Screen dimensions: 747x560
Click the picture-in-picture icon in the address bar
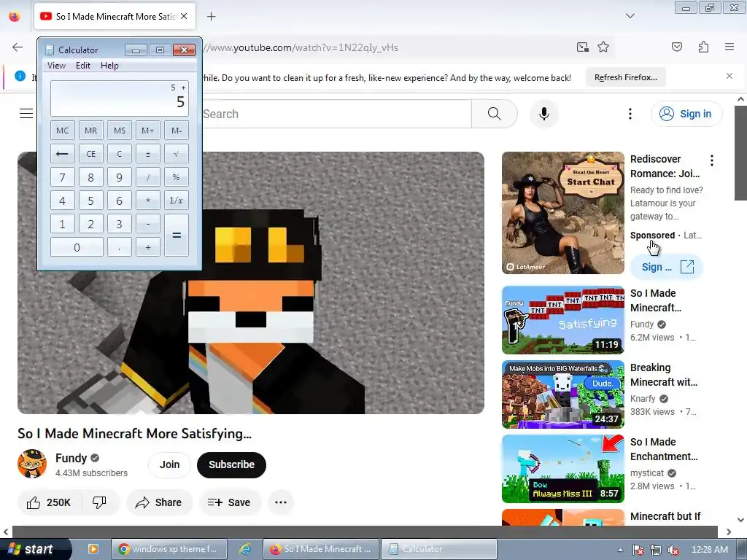click(x=582, y=47)
